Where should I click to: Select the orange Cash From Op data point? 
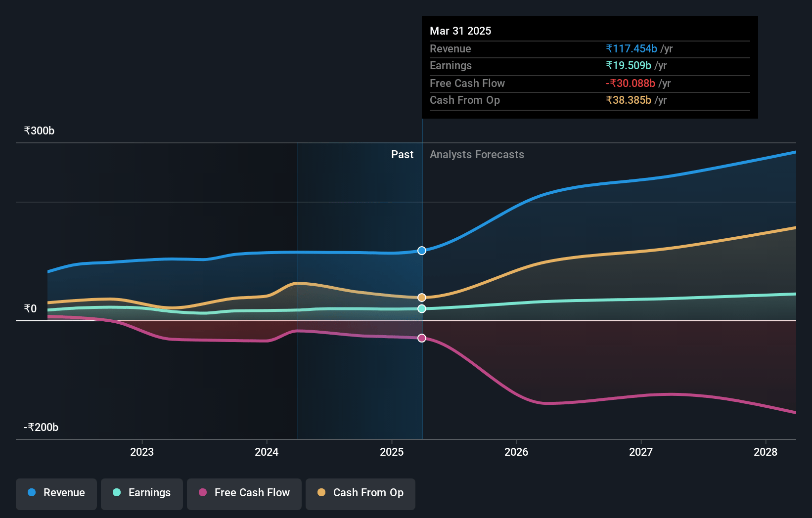[x=422, y=298]
